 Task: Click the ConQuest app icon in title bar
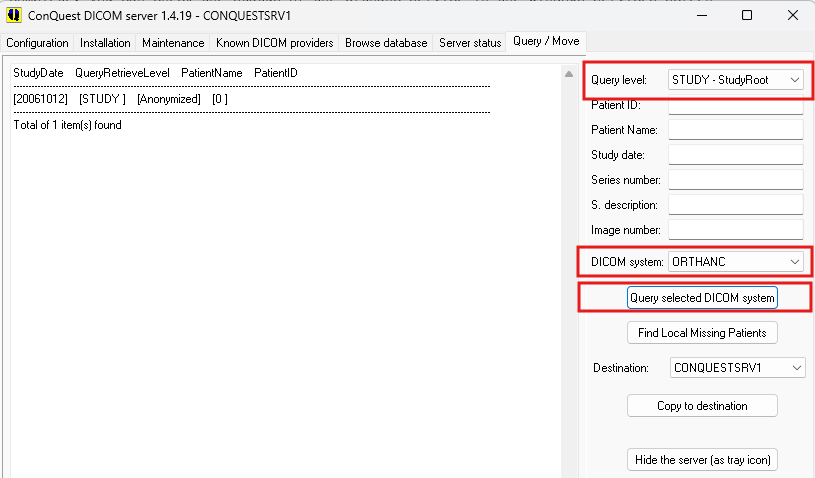click(x=14, y=16)
